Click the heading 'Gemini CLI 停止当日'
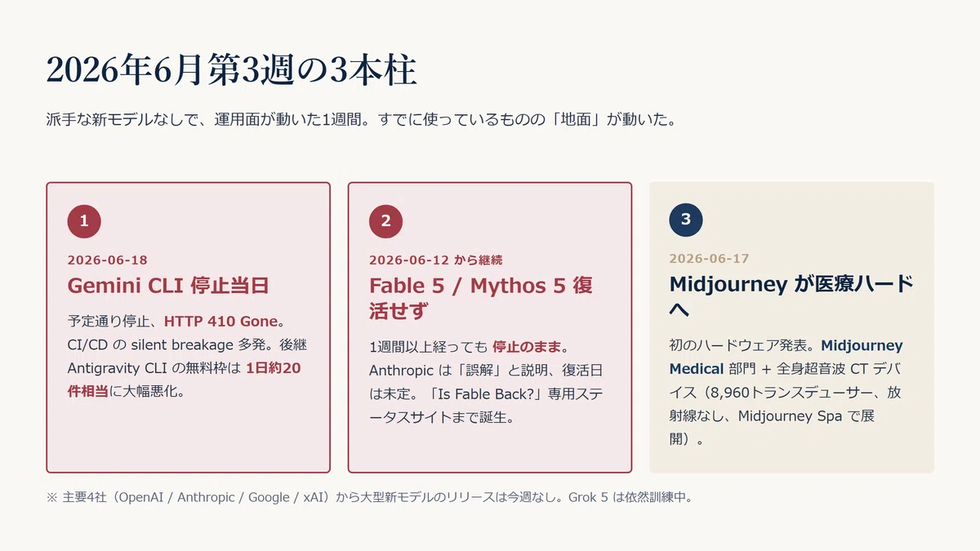This screenshot has width=980, height=551. coord(168,286)
